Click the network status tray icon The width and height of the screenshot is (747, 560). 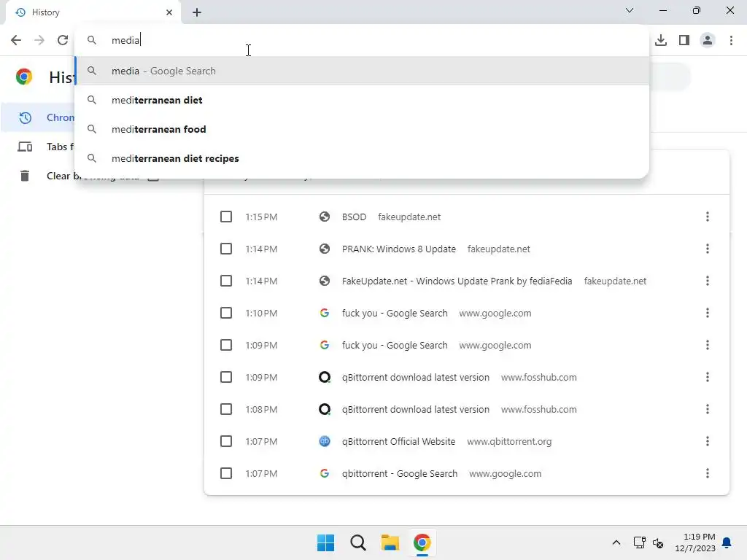click(639, 542)
